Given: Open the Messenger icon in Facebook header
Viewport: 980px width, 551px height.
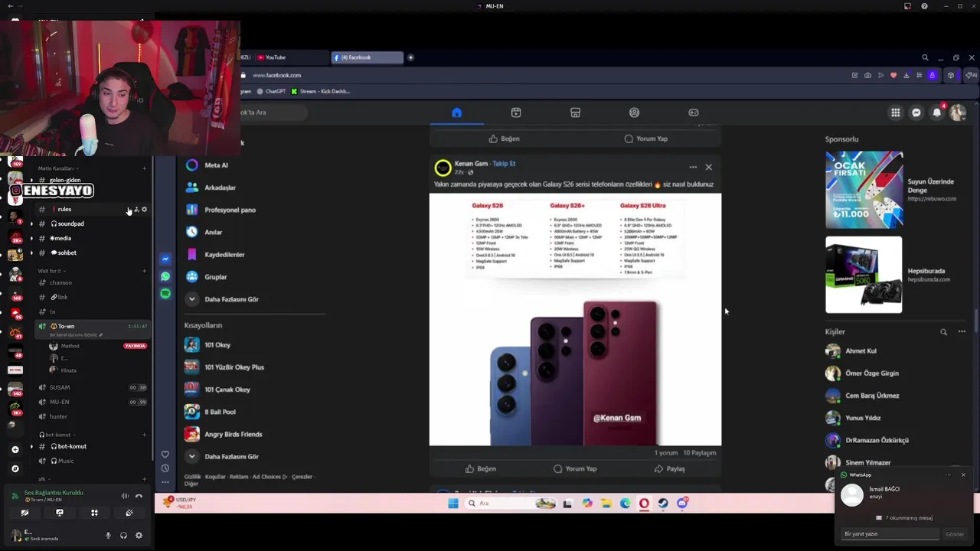Looking at the screenshot, I should click(x=916, y=113).
